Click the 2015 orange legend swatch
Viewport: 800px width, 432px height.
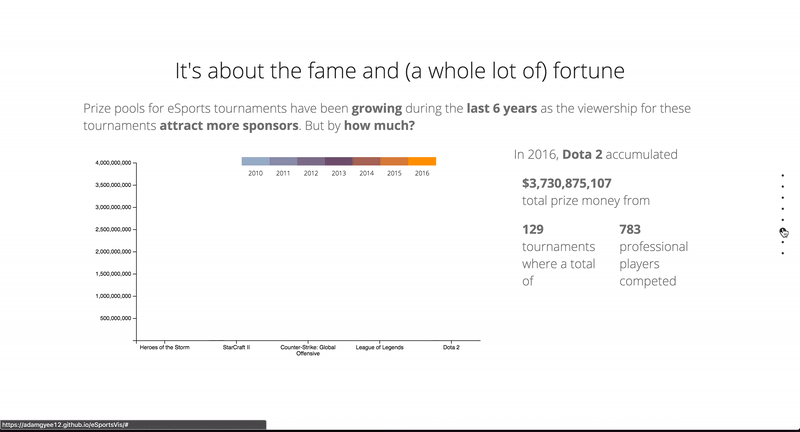tap(395, 161)
